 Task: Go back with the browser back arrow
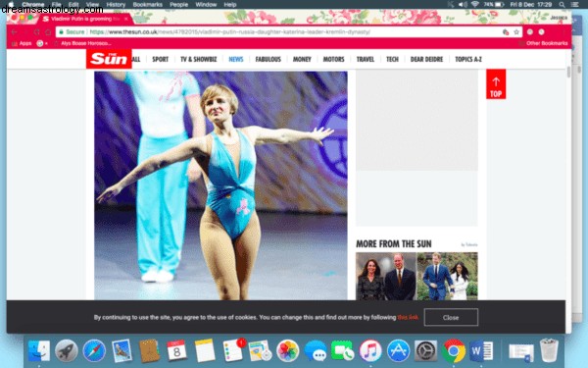[15, 32]
